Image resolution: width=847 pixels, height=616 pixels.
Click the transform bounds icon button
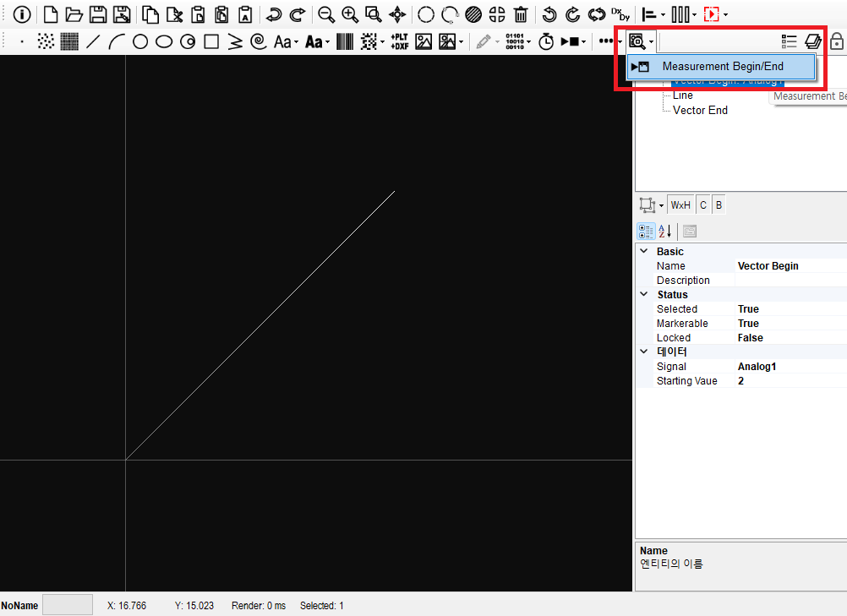648,205
